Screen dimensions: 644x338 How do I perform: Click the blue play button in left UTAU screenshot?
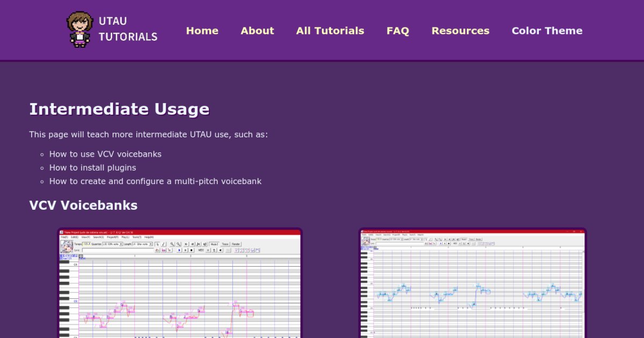click(x=179, y=250)
